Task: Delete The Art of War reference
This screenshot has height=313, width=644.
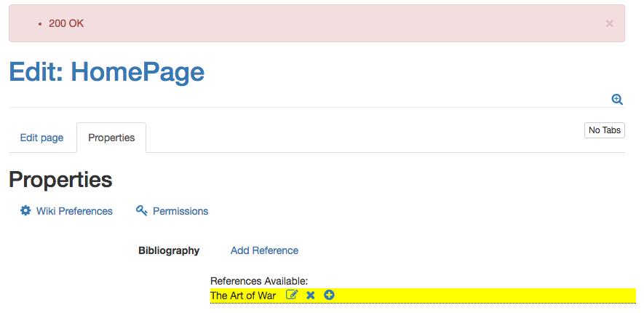Action: tap(311, 295)
